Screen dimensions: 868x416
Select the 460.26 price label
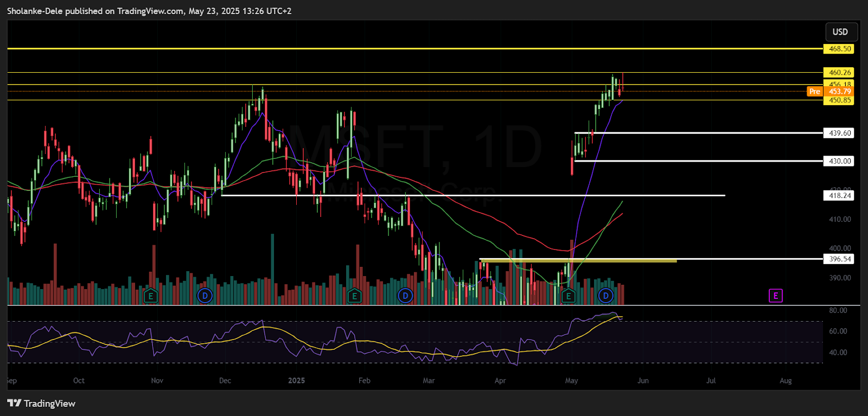839,73
